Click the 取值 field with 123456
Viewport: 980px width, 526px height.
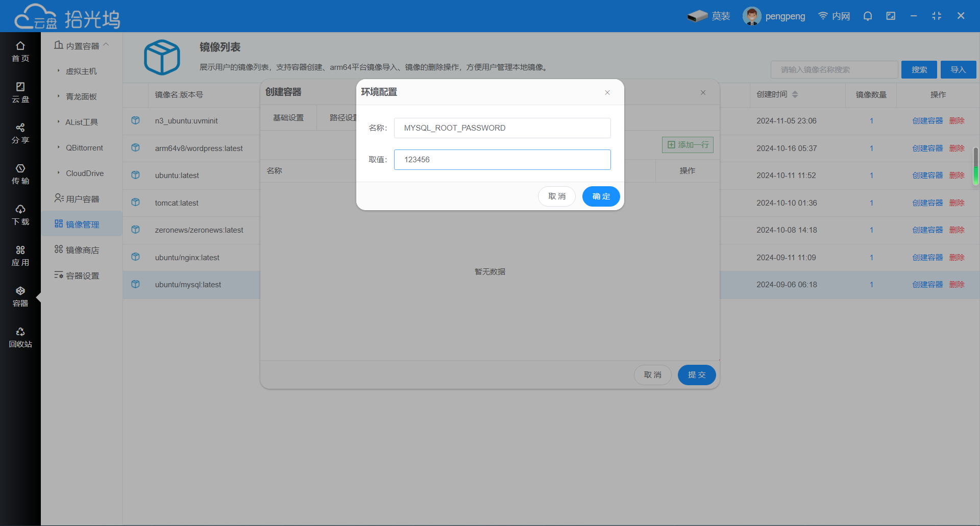pos(502,160)
